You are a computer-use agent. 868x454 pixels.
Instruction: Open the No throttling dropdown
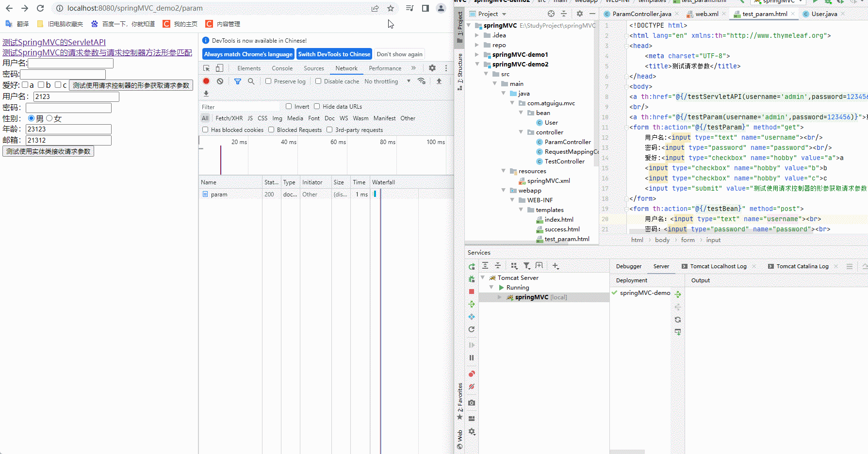[x=388, y=81]
